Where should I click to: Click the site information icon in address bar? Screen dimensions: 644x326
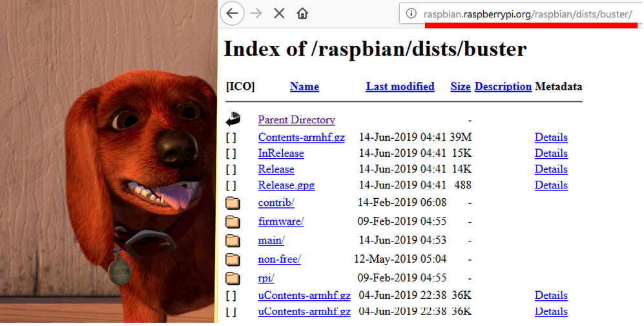[x=411, y=14]
